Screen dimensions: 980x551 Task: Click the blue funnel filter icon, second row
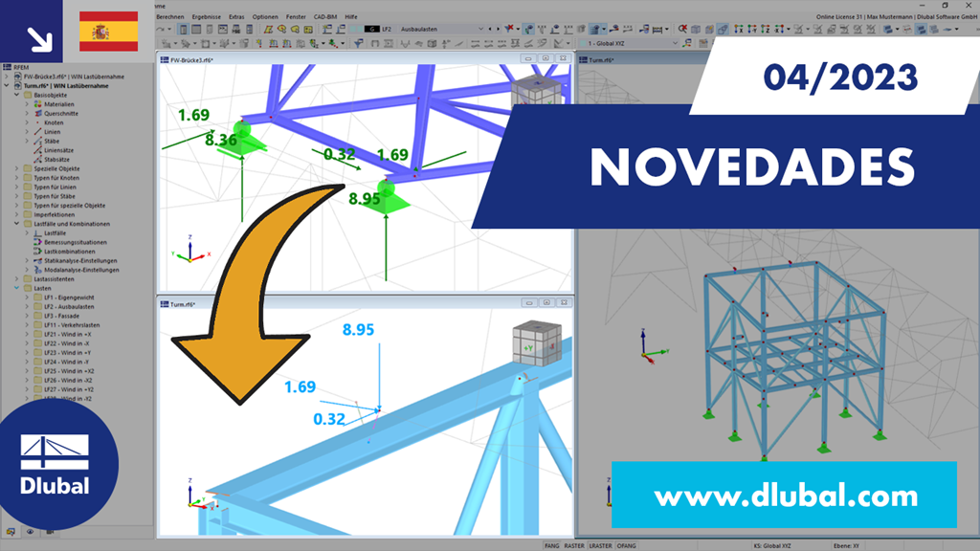(358, 43)
